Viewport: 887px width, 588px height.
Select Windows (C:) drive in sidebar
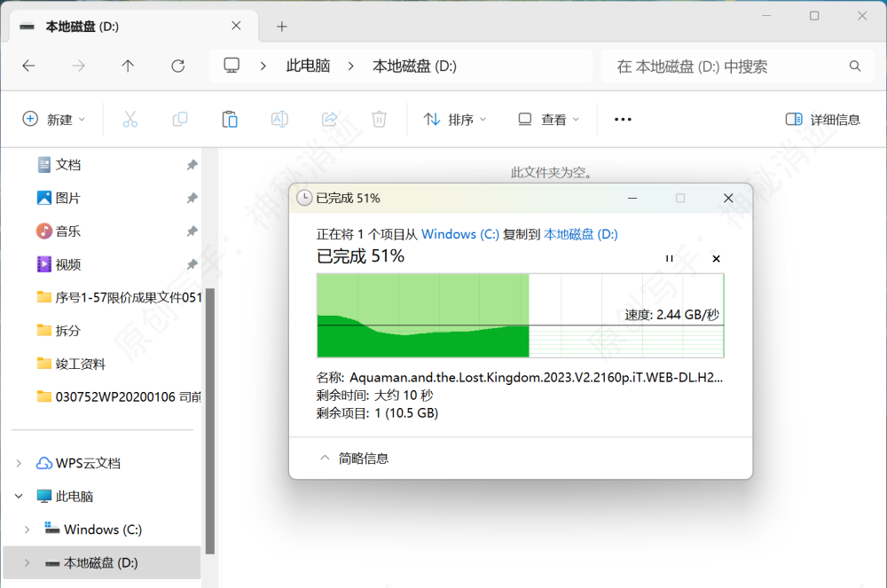tap(93, 529)
